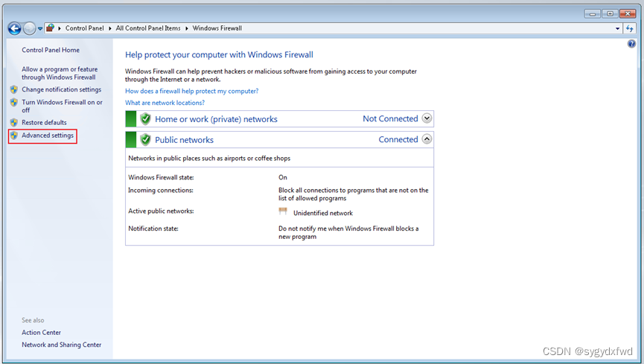Select All Control Panel Items breadcrumb

pos(148,28)
